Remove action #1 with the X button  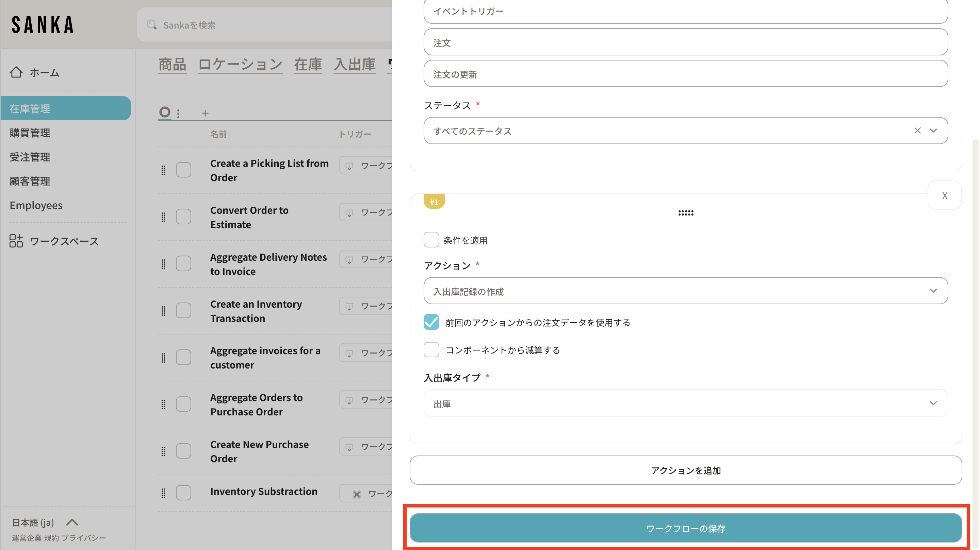pos(944,195)
